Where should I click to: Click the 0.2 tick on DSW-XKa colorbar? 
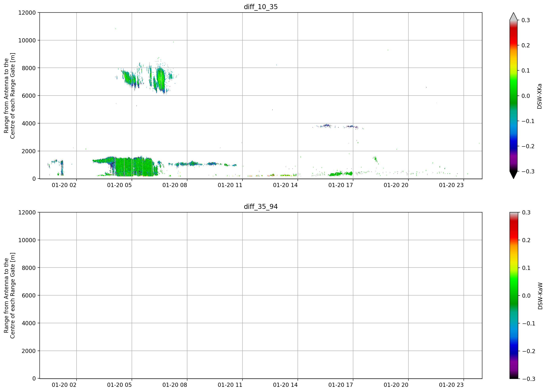click(526, 46)
